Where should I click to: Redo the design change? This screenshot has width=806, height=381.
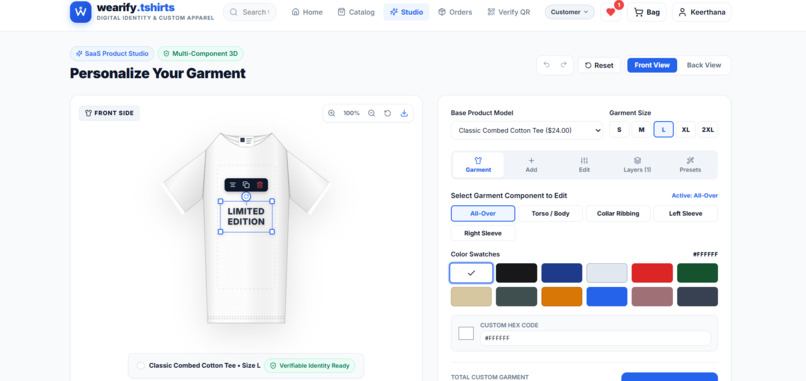tap(563, 65)
